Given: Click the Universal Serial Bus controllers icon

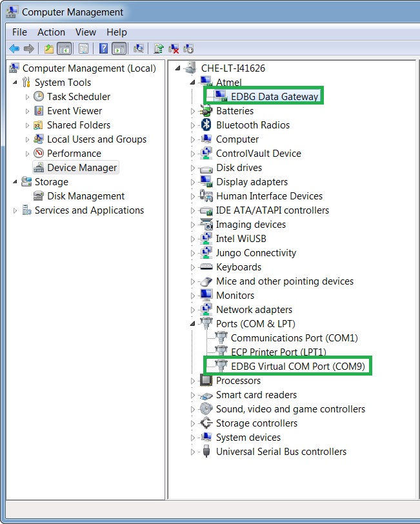Looking at the screenshot, I should tap(206, 451).
